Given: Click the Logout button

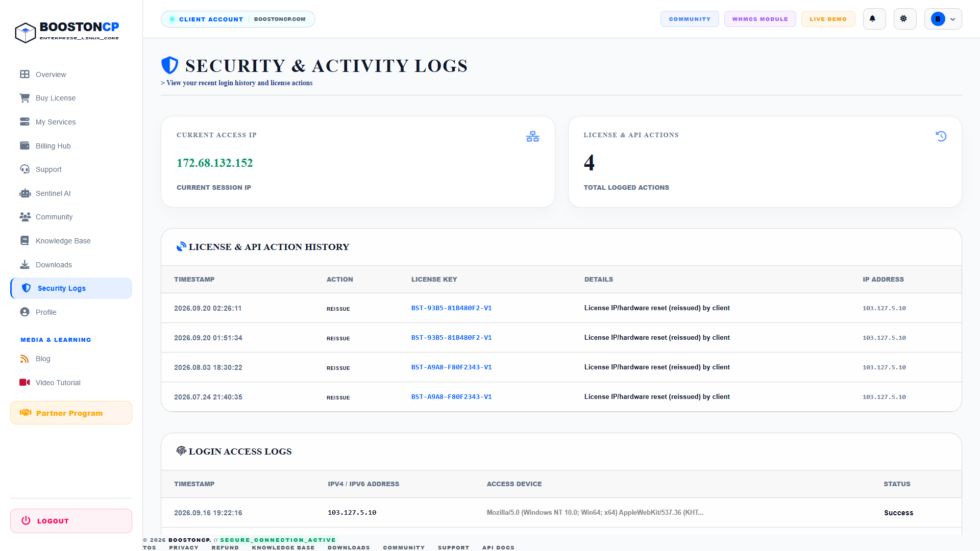Looking at the screenshot, I should (71, 521).
